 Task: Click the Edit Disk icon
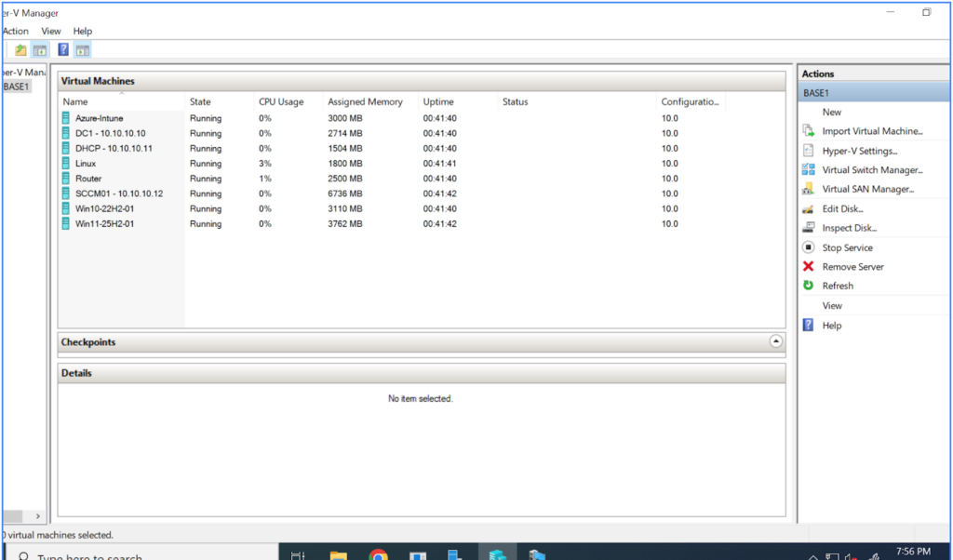(x=808, y=209)
